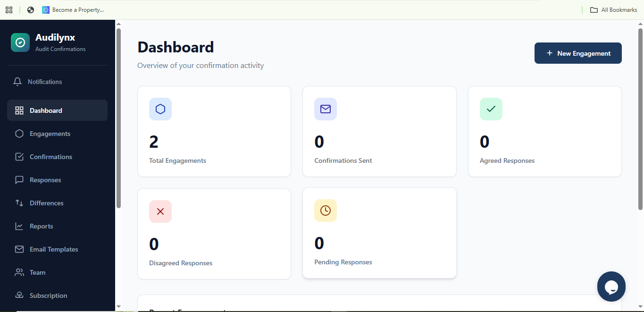This screenshot has width=644, height=312.
Task: Open Subscription settings
Action: point(57,295)
